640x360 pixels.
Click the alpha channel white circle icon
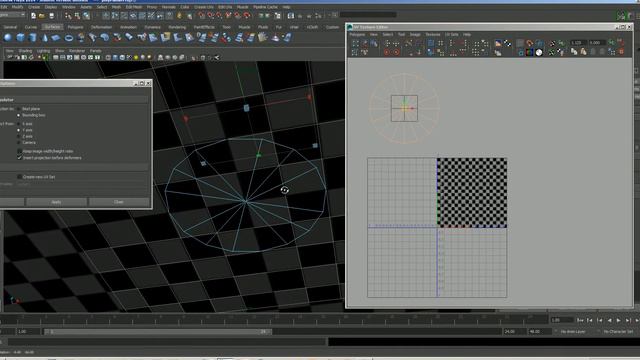539,53
